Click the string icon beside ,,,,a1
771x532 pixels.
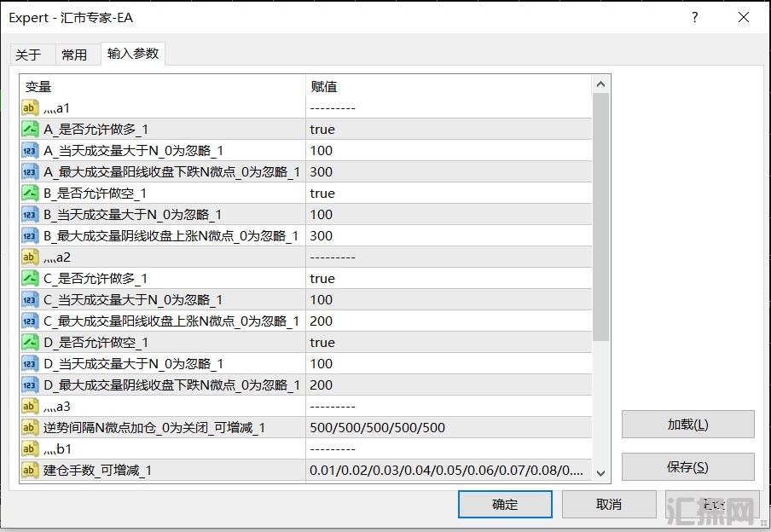point(30,108)
